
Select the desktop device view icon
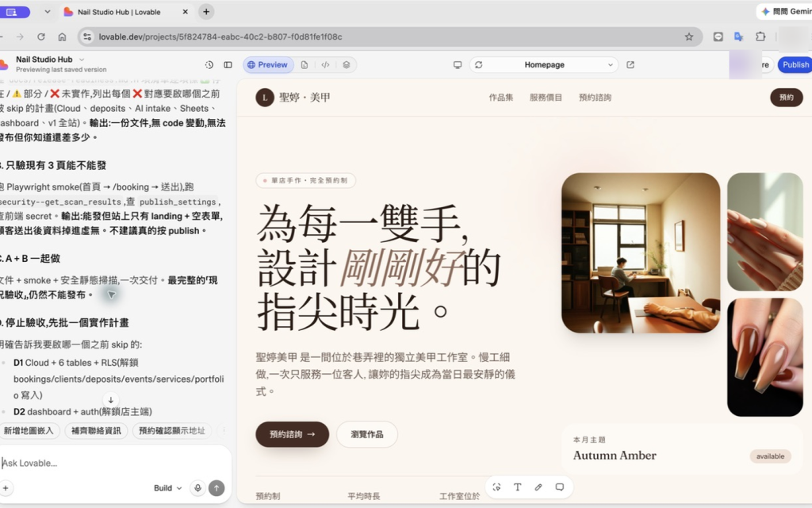[458, 65]
